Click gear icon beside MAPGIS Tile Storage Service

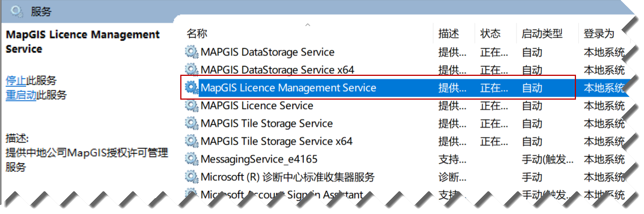(191, 123)
